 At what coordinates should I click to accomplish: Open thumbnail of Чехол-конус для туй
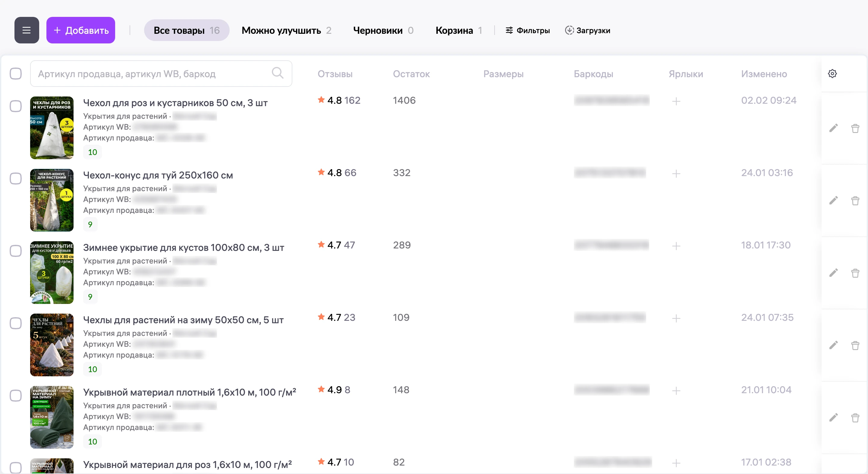[x=52, y=200]
